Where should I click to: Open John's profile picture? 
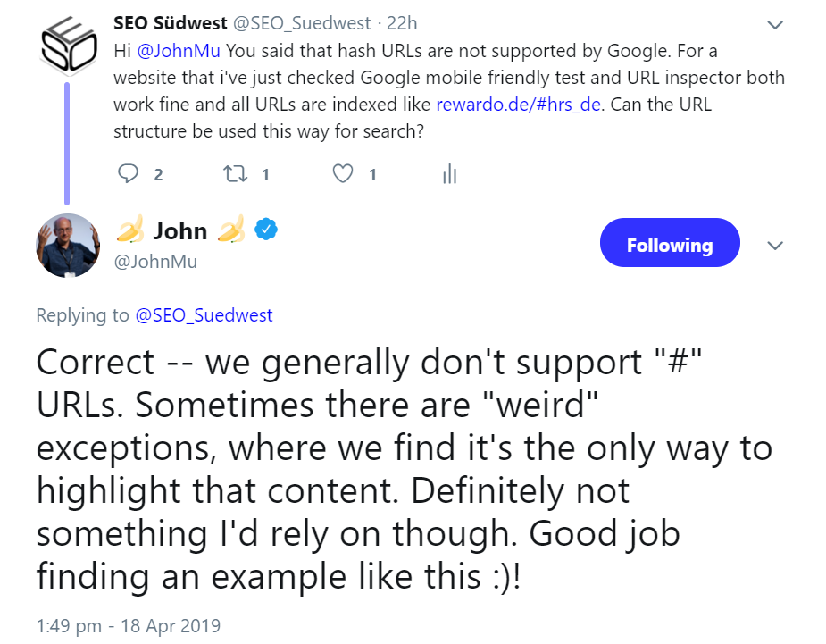(68, 246)
